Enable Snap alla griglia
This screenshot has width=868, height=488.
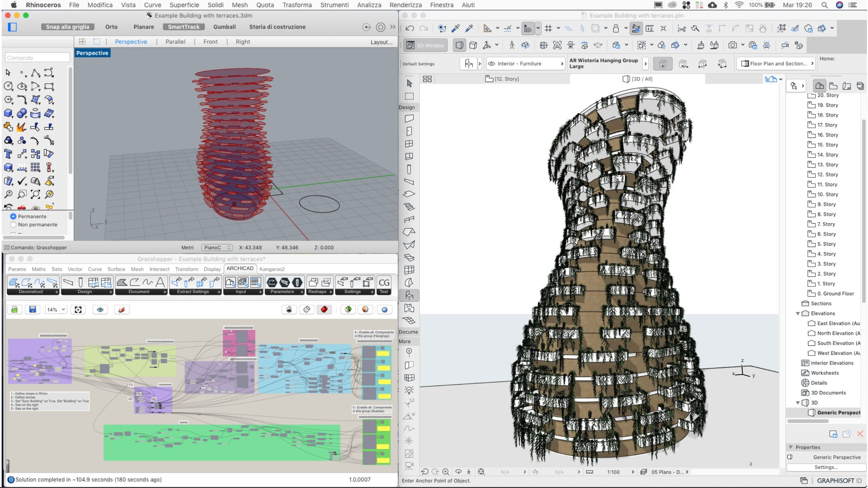point(67,27)
